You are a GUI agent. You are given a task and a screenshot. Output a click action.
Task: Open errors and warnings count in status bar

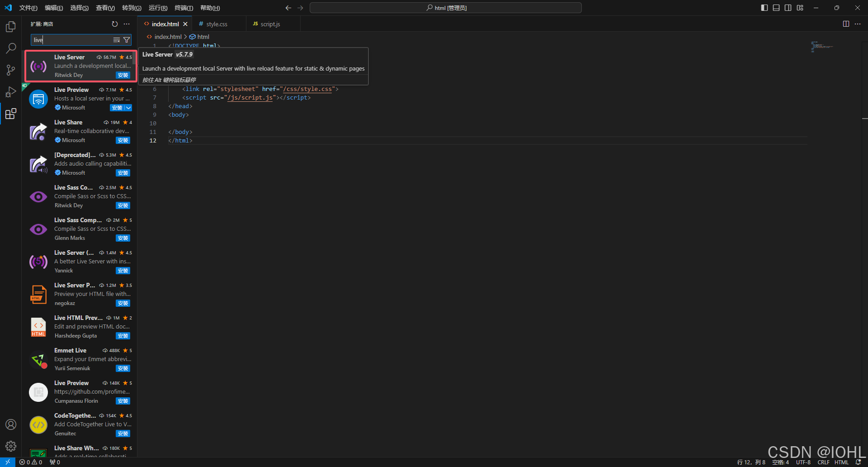point(31,462)
